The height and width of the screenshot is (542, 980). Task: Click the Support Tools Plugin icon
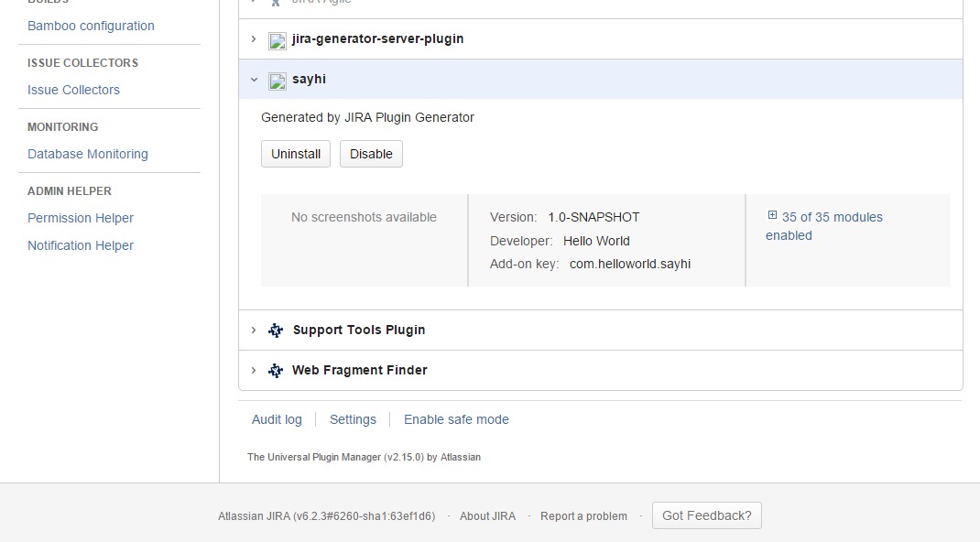tap(276, 331)
